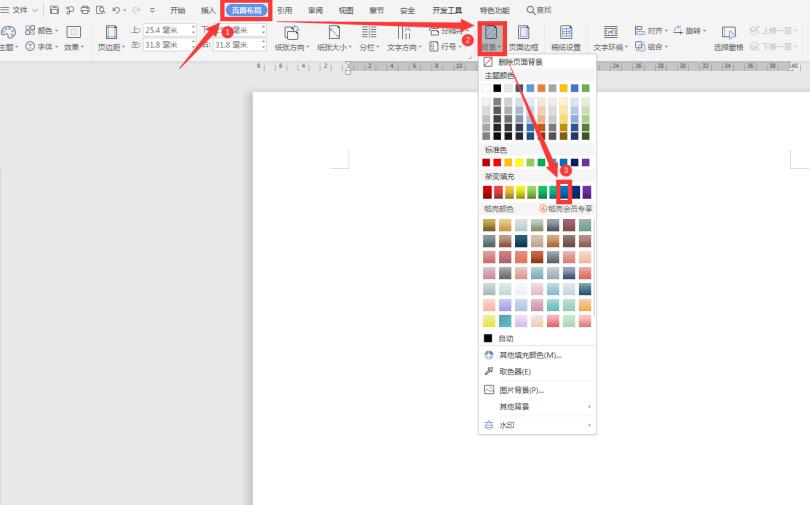Open the 文字环绕 text wrapping icon

611,38
